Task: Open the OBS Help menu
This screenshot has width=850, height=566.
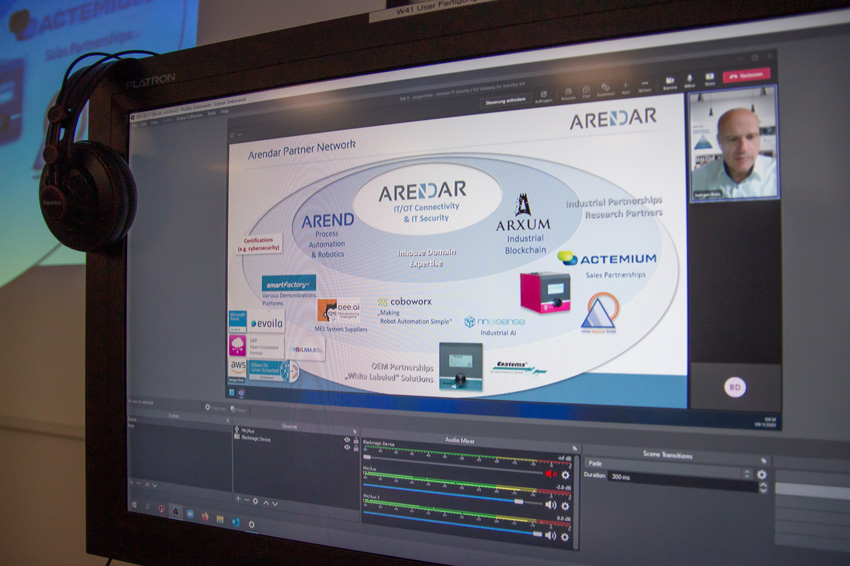Action: (224, 111)
